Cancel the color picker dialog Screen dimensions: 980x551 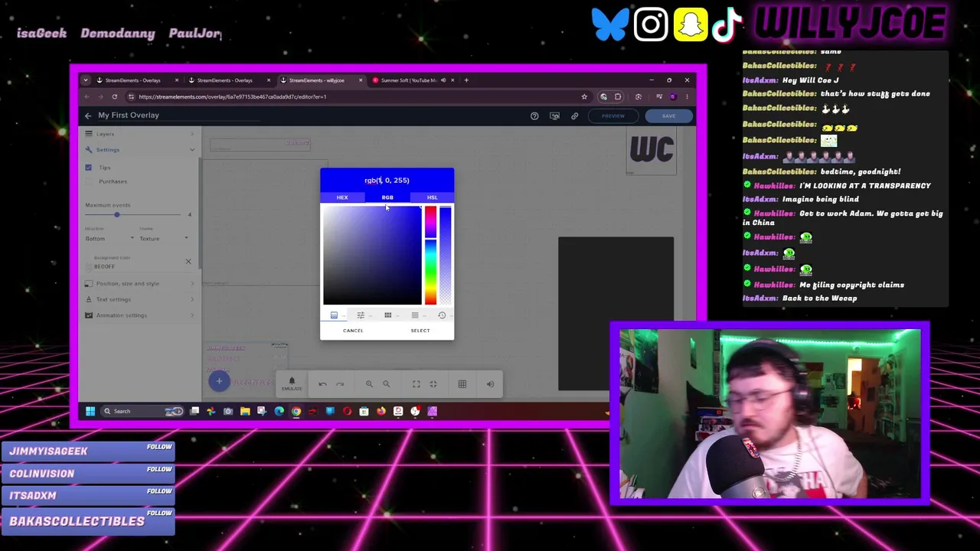coord(353,331)
